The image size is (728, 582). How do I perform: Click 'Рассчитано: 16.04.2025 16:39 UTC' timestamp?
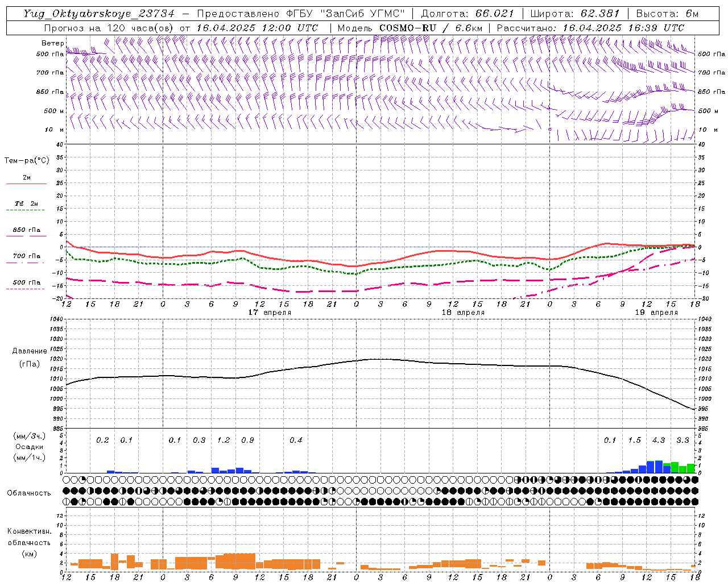click(x=590, y=28)
